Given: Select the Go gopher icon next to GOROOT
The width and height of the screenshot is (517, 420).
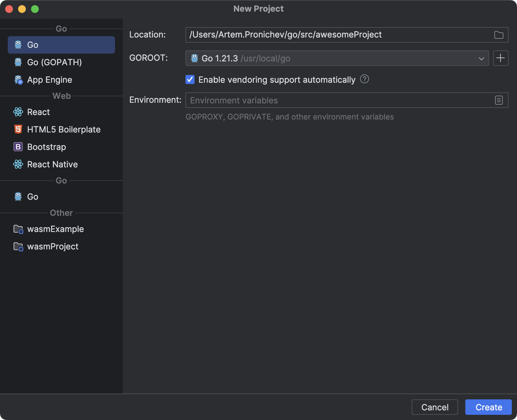Looking at the screenshot, I should point(195,58).
